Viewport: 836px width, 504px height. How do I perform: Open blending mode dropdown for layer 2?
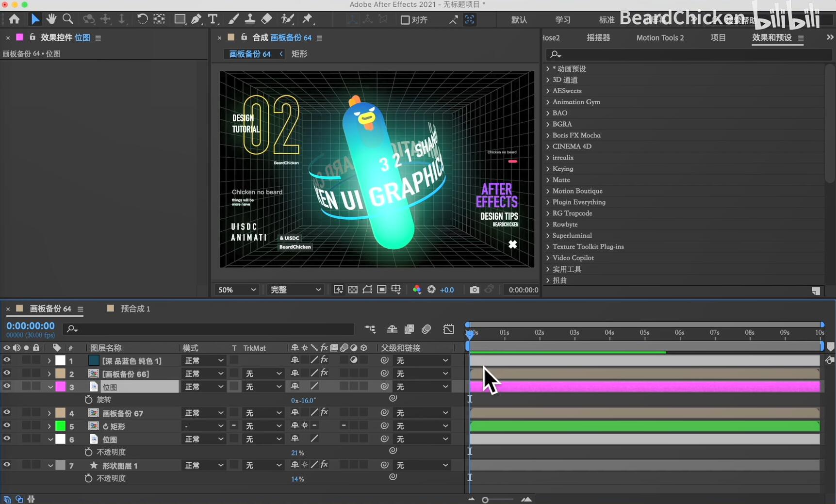tap(203, 374)
